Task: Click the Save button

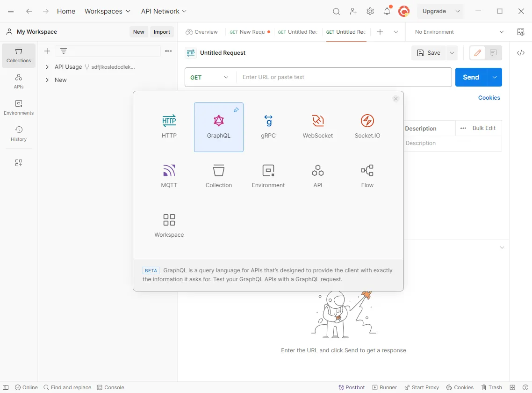Action: (429, 53)
